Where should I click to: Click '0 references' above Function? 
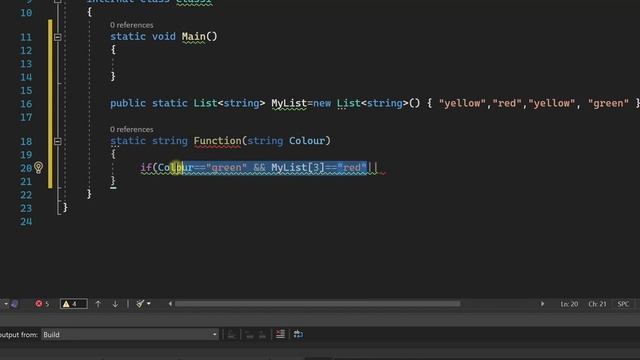pyautogui.click(x=131, y=129)
